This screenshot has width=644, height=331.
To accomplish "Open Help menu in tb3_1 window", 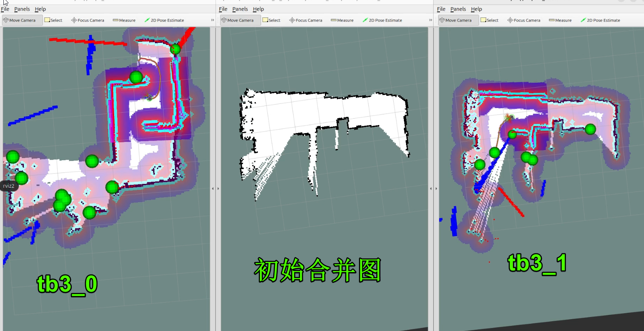I will [476, 9].
